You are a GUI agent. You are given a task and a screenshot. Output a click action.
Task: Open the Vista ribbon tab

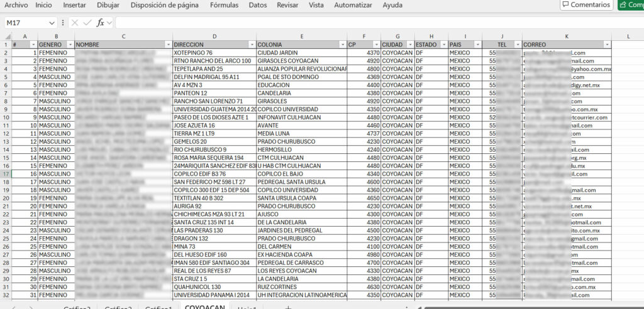(316, 5)
